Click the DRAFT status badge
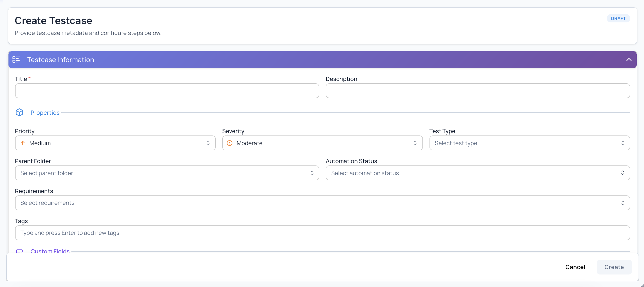The width and height of the screenshot is (644, 287). coord(618,18)
